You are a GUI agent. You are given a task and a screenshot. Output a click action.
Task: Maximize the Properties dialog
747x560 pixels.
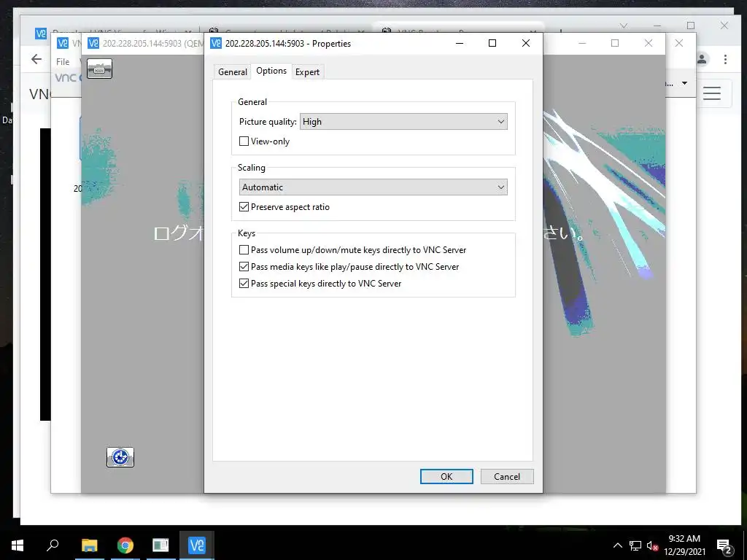click(492, 43)
